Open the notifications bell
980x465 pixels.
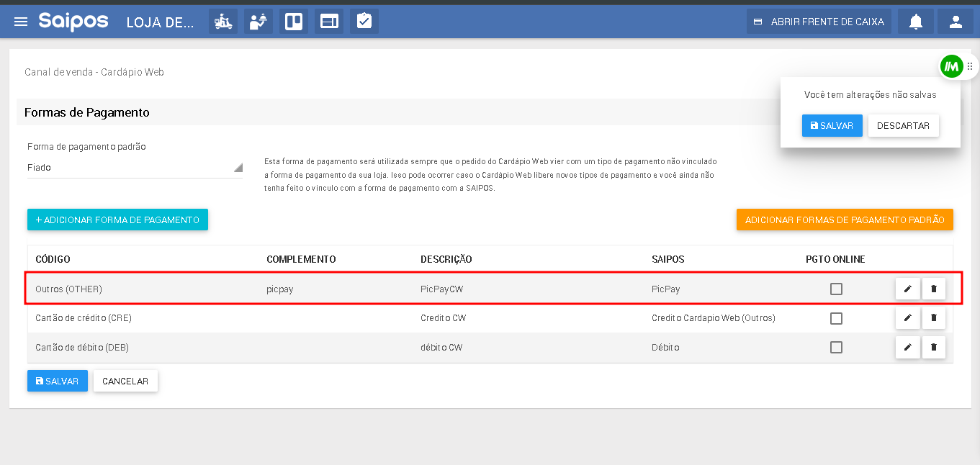(916, 22)
